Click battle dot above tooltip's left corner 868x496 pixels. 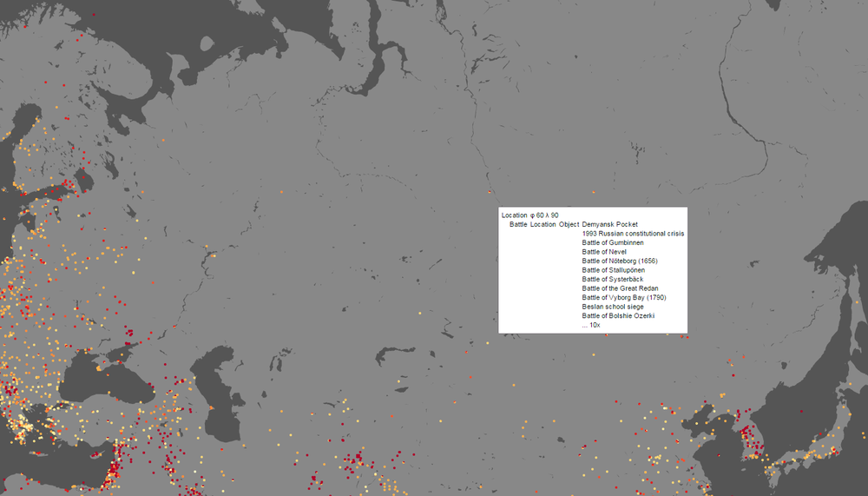pos(490,192)
